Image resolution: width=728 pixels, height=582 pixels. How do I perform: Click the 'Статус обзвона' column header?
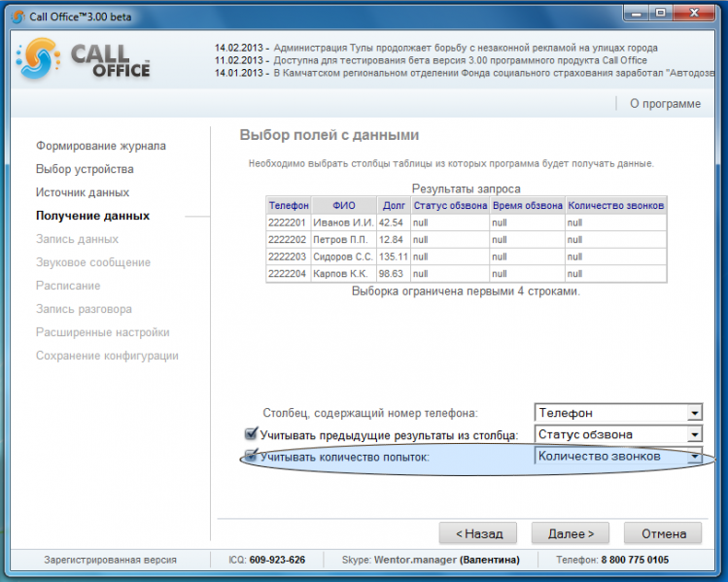pos(450,205)
